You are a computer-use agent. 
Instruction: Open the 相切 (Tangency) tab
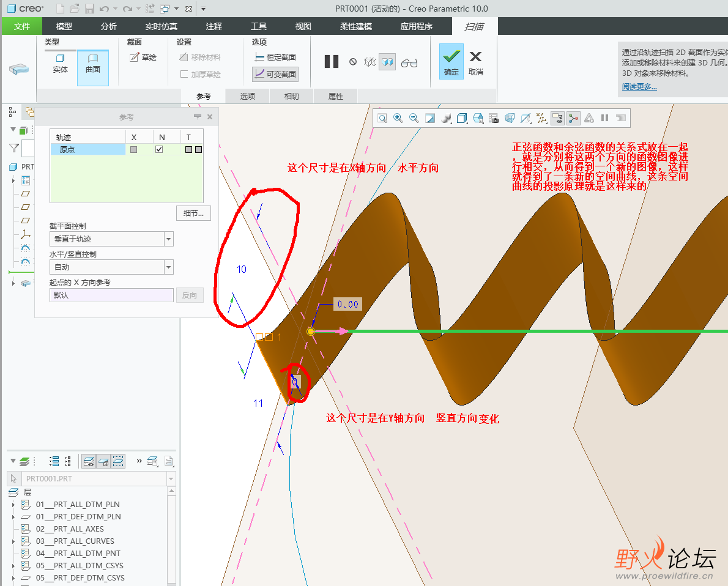pos(292,96)
